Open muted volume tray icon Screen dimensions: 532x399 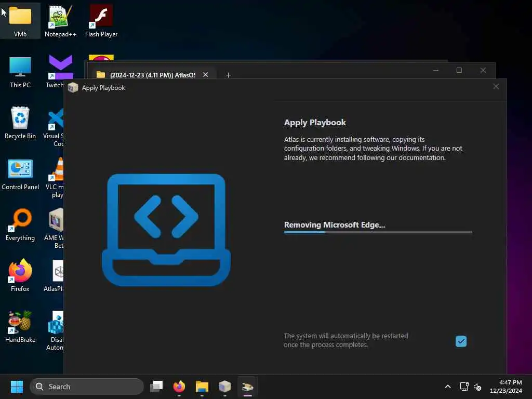pyautogui.click(x=478, y=387)
